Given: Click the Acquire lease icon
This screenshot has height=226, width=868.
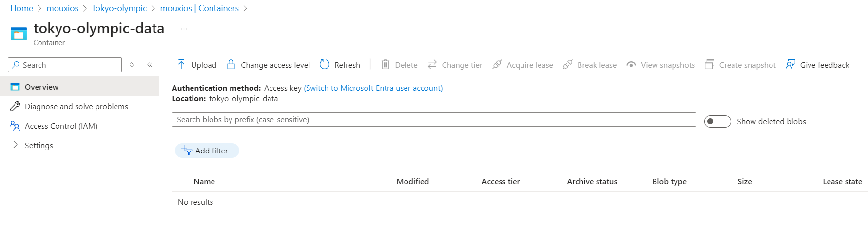Looking at the screenshot, I should click(497, 64).
